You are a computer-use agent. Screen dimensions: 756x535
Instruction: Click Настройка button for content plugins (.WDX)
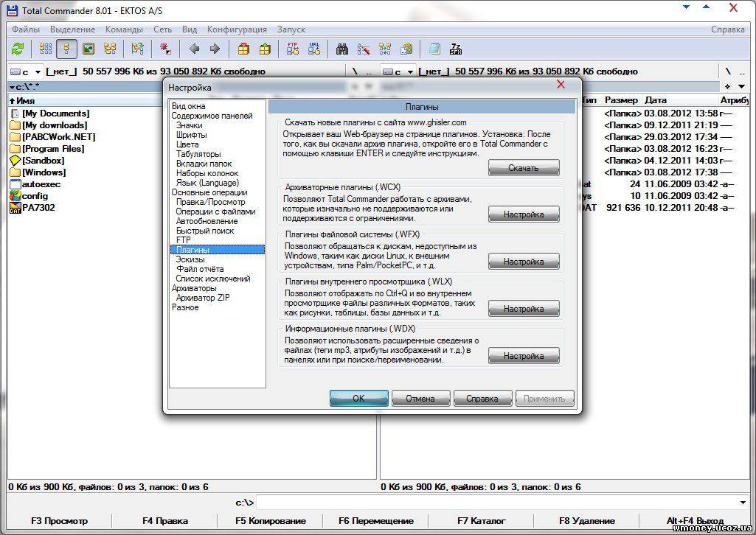(x=524, y=356)
